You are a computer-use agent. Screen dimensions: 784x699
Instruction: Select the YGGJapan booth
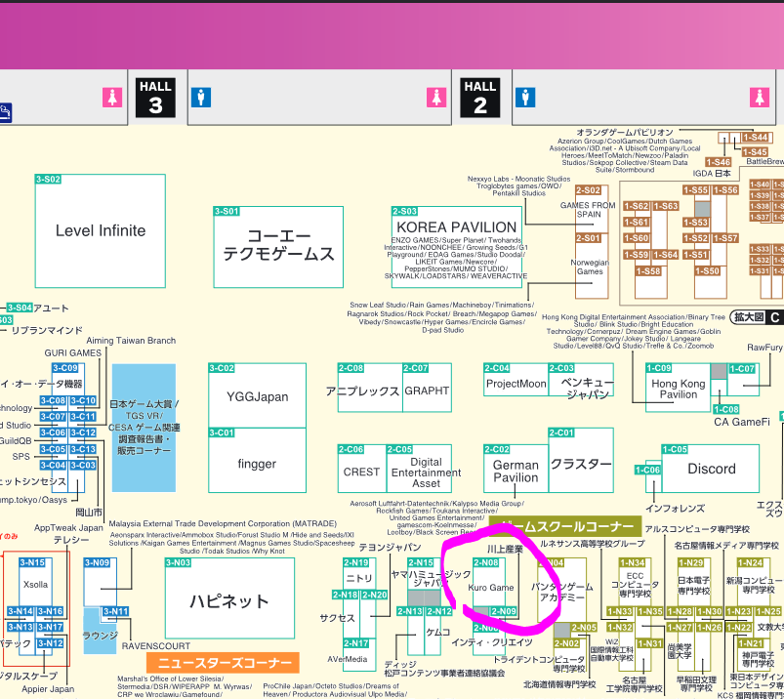[x=257, y=395]
